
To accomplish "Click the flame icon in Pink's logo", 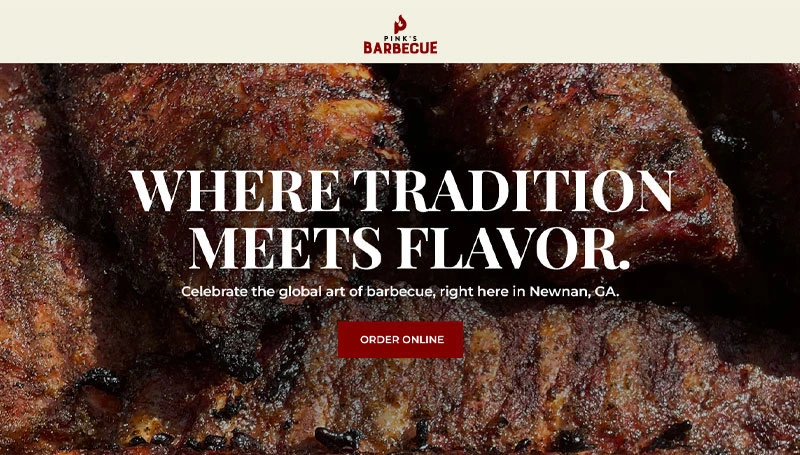I will [401, 24].
